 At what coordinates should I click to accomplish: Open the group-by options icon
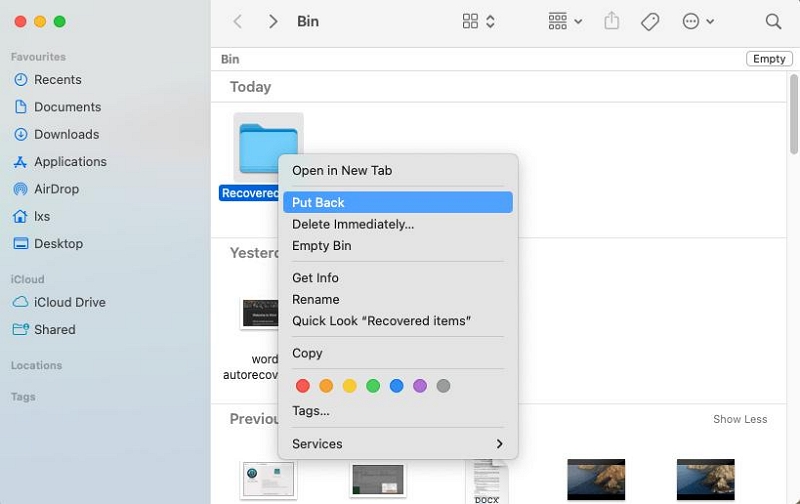click(557, 21)
